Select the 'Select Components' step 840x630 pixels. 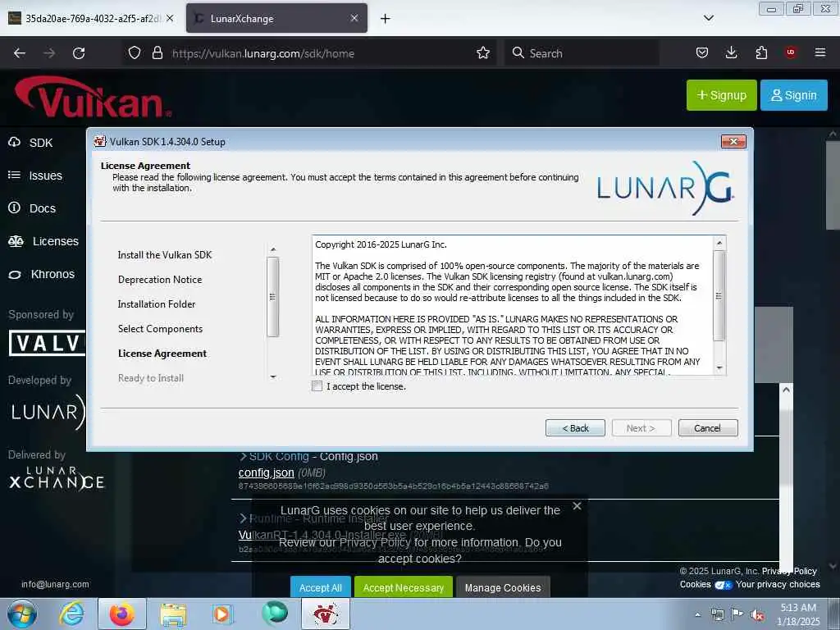coord(160,329)
